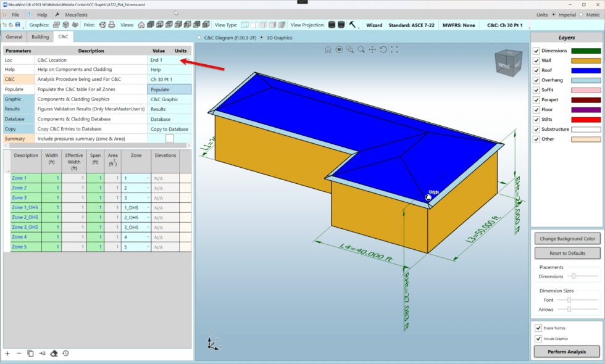Click the Pan tool above the 3D model

373,49
